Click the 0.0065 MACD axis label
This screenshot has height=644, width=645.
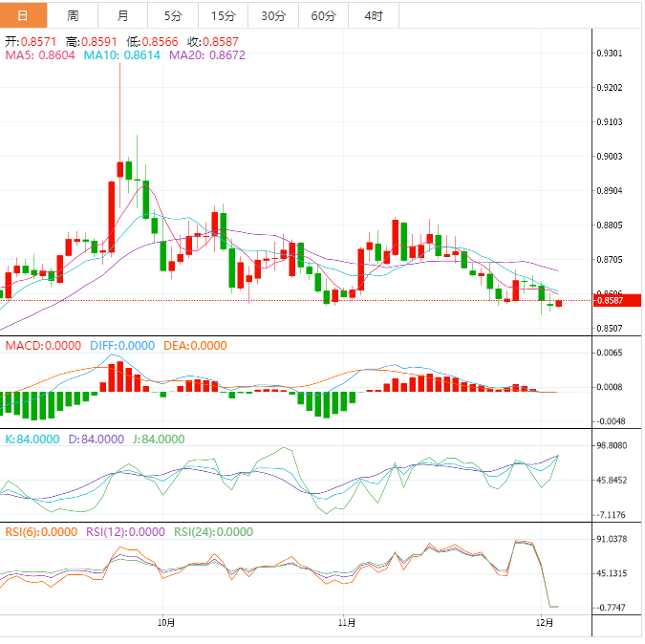tap(610, 353)
